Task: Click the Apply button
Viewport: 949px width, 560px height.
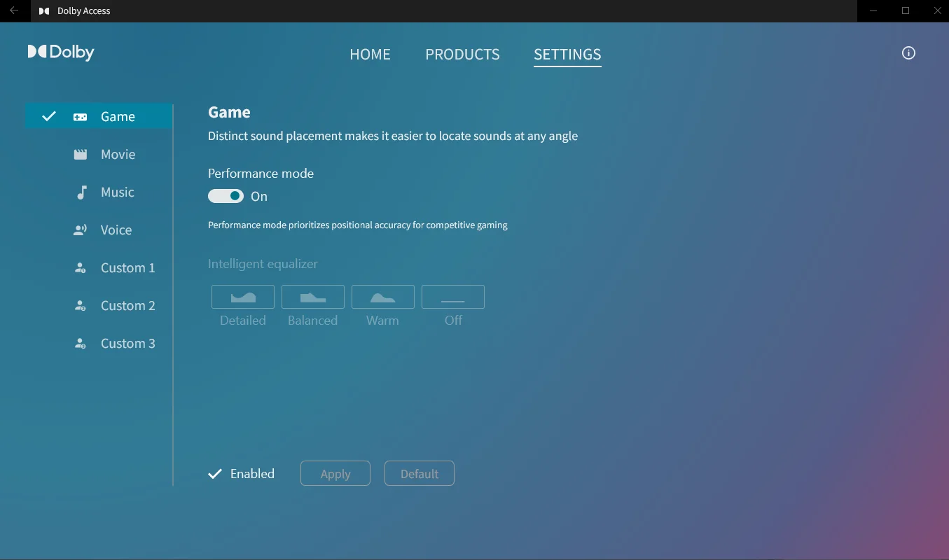Action: point(335,474)
